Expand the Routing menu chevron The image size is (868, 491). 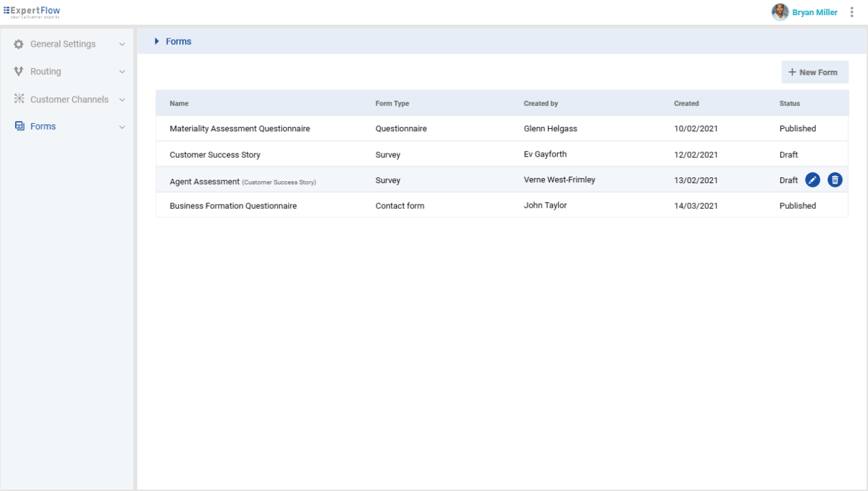(122, 72)
